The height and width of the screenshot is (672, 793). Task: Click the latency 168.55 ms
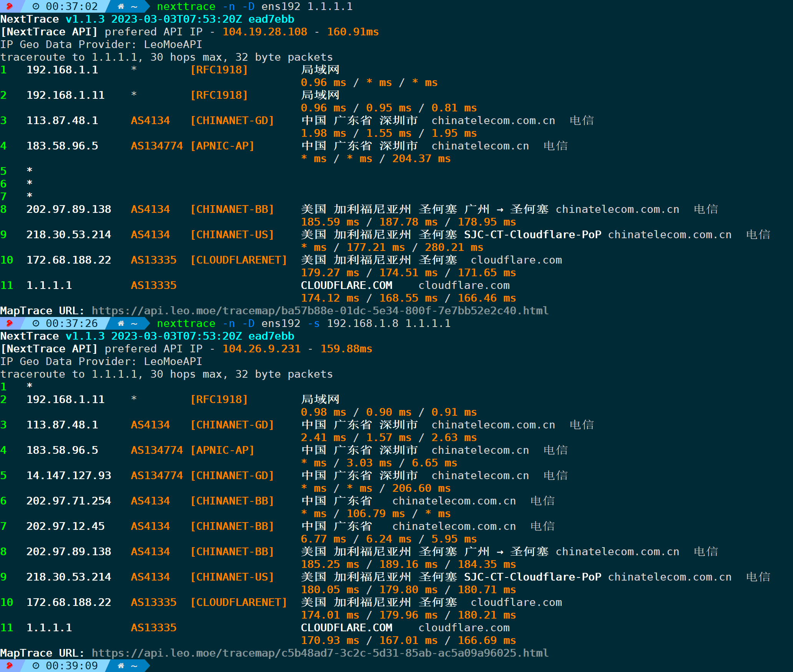(408, 298)
